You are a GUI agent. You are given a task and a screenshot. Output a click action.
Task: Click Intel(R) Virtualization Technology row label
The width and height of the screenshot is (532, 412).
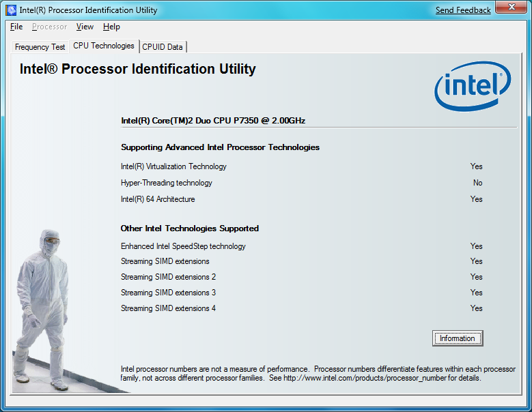click(173, 166)
